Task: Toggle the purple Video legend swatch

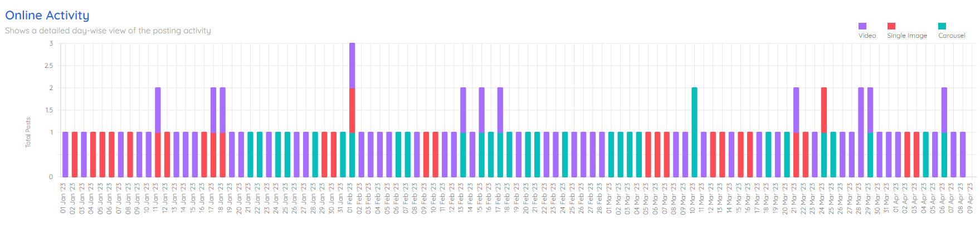Action: (x=862, y=26)
